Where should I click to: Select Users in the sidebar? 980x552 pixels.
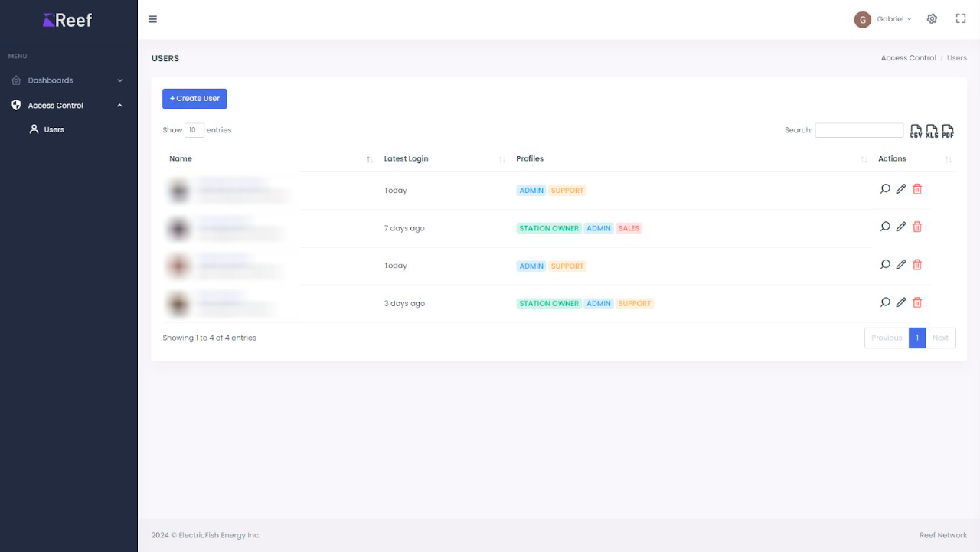[54, 130]
